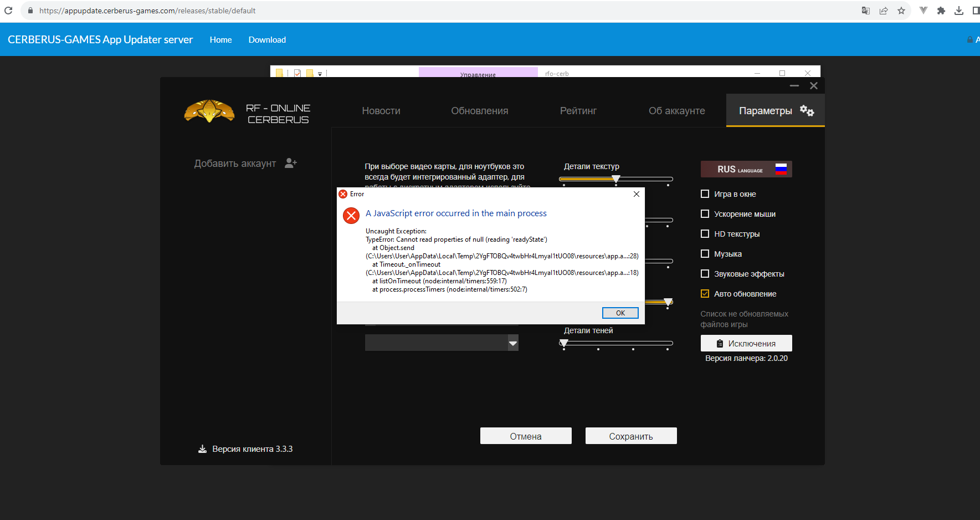Click the share page icon
Image resolution: width=980 pixels, height=520 pixels.
[x=884, y=11]
